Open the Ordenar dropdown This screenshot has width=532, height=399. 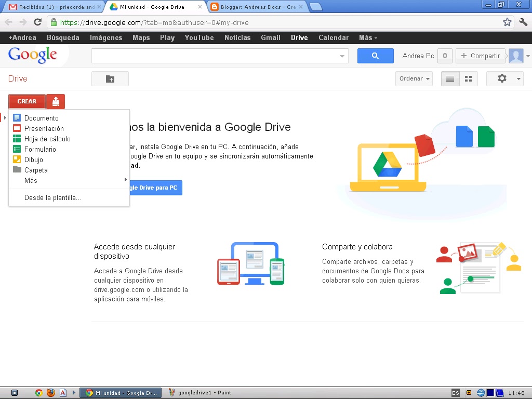point(414,79)
